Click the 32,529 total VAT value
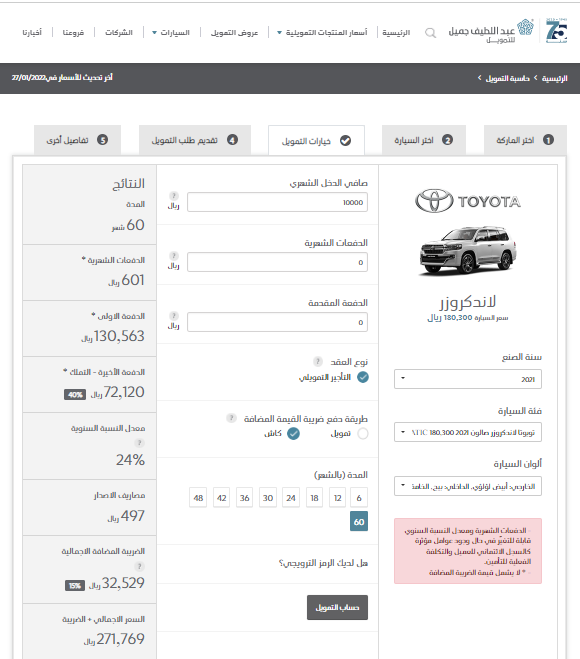 coord(123,583)
